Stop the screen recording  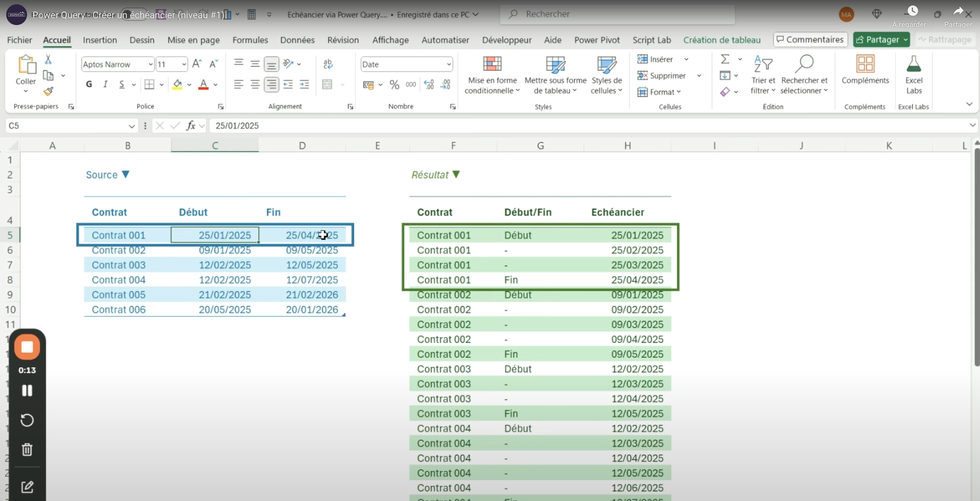click(x=27, y=347)
